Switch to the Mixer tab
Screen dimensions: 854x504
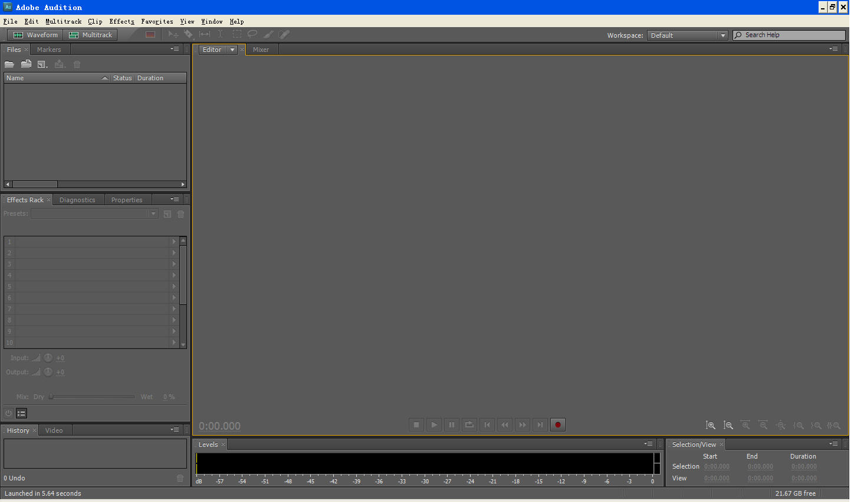tap(261, 50)
